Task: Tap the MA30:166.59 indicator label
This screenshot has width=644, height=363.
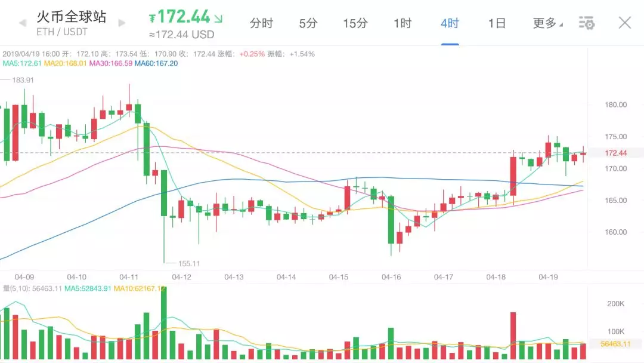Action: 111,63
